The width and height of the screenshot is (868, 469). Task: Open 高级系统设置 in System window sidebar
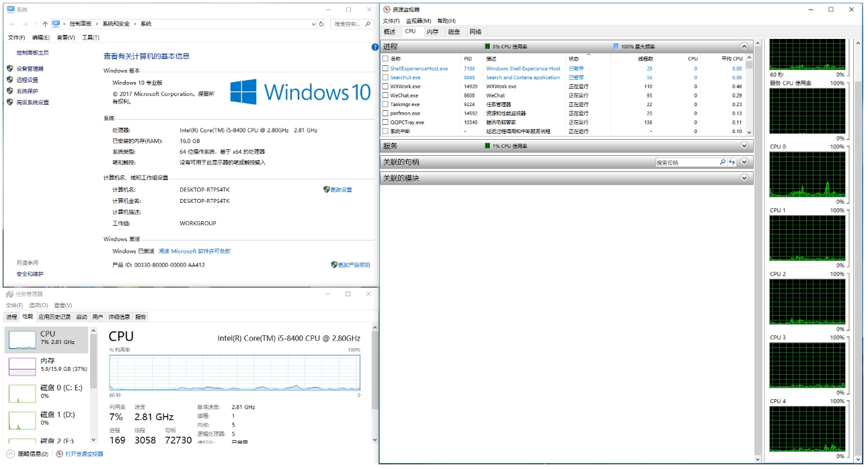tap(32, 102)
